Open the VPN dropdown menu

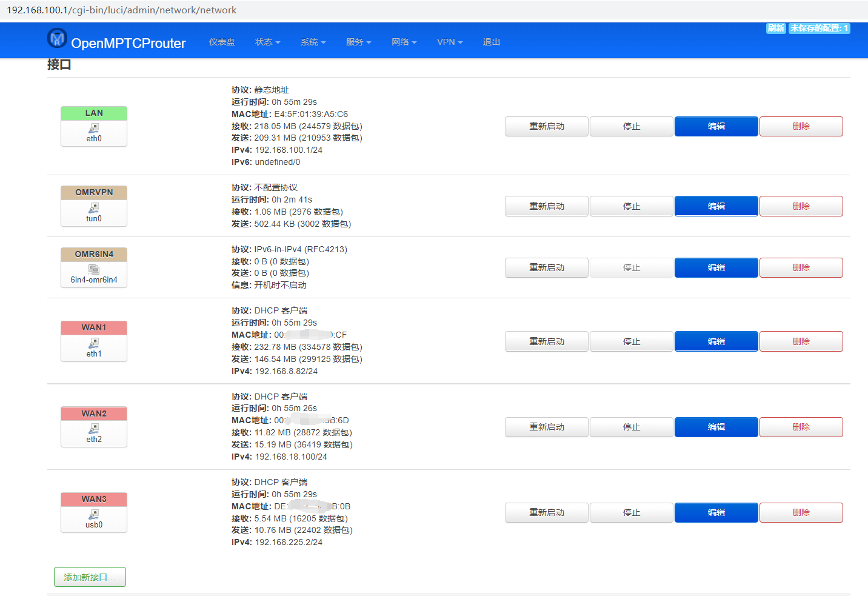[x=449, y=42]
